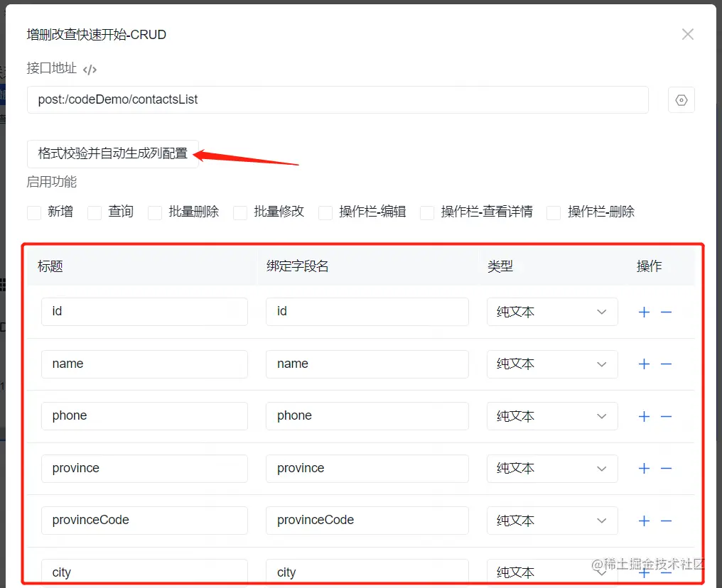
Task: Open the type selector for the phone row
Action: coord(552,416)
